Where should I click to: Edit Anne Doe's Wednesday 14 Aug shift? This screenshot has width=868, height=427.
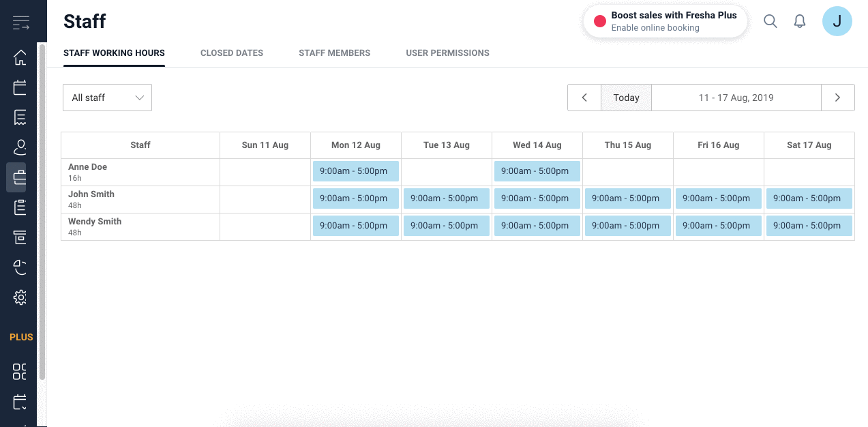[x=537, y=171]
